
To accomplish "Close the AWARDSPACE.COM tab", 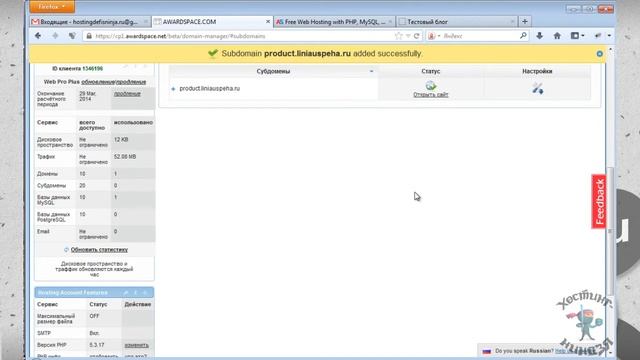I will click(268, 22).
